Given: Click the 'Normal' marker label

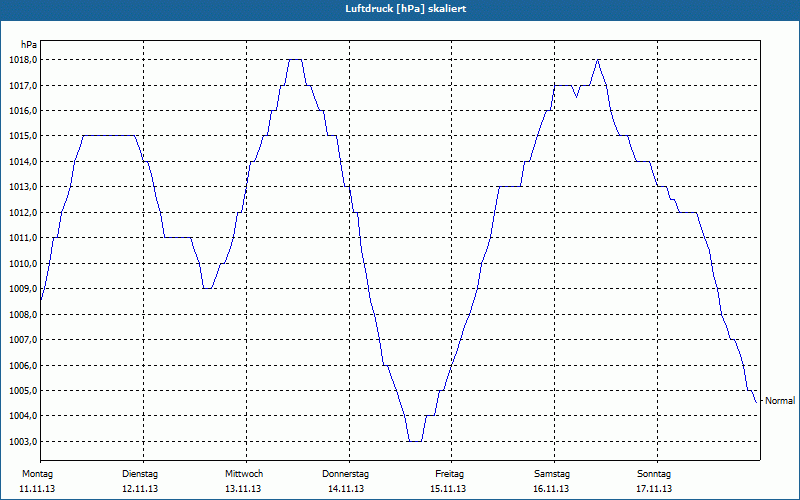Looking at the screenshot, I should click(780, 401).
